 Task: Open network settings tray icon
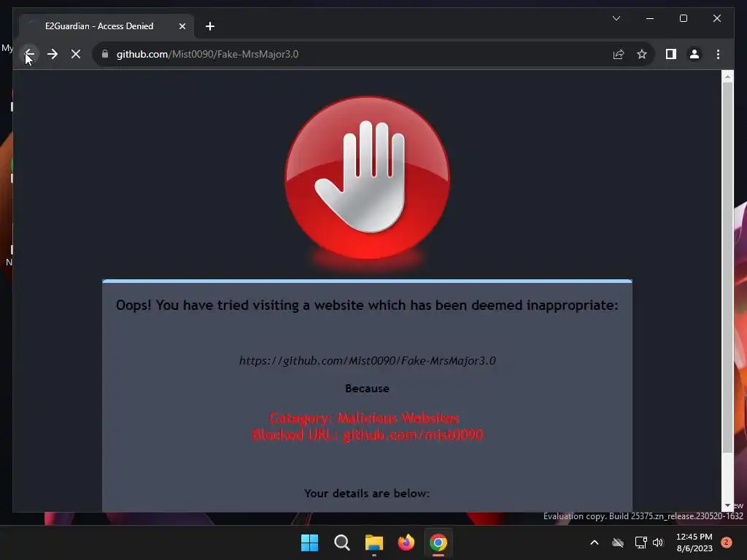[640, 542]
